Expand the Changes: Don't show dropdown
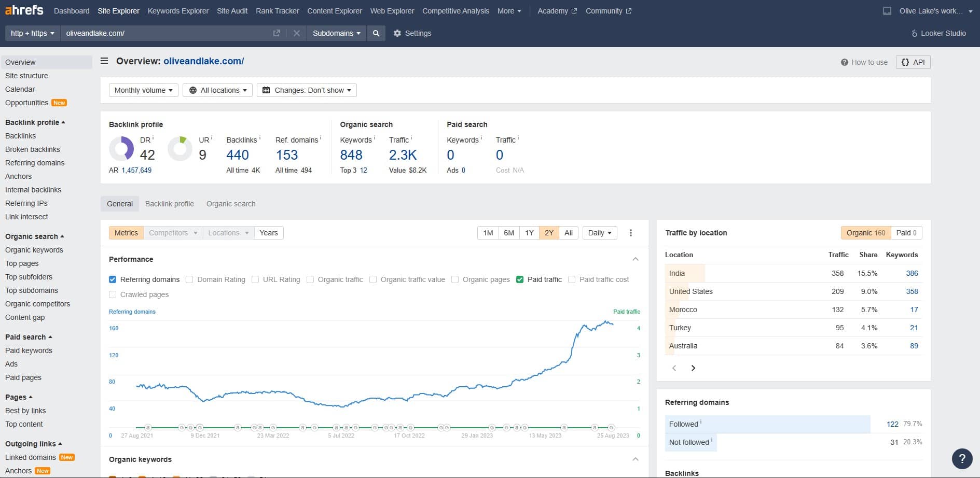Image resolution: width=980 pixels, height=478 pixels. [306, 90]
